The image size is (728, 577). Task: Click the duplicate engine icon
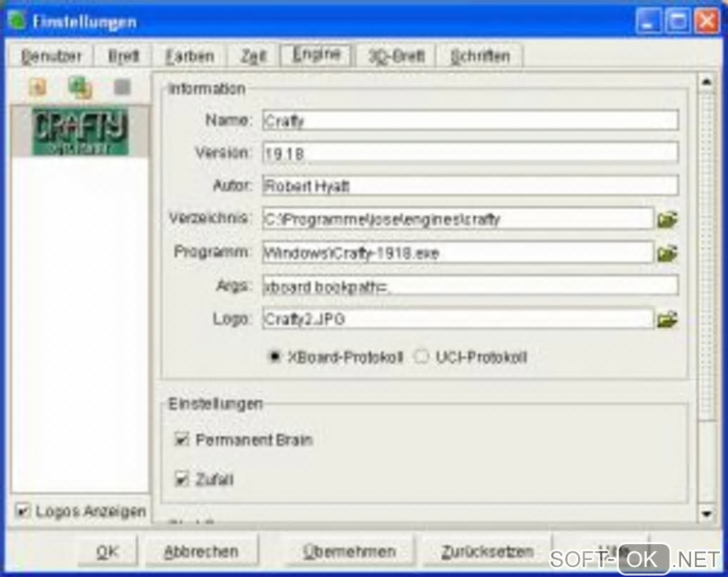tap(80, 87)
